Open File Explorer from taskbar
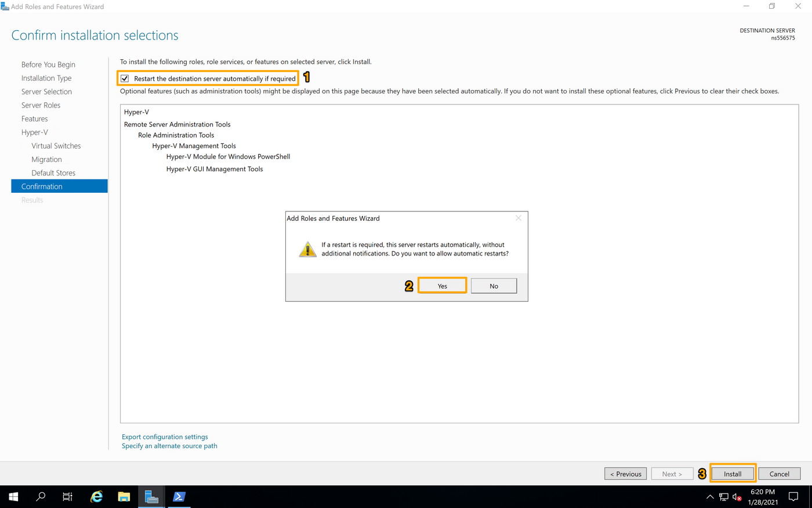Image resolution: width=812 pixels, height=508 pixels. click(124, 496)
